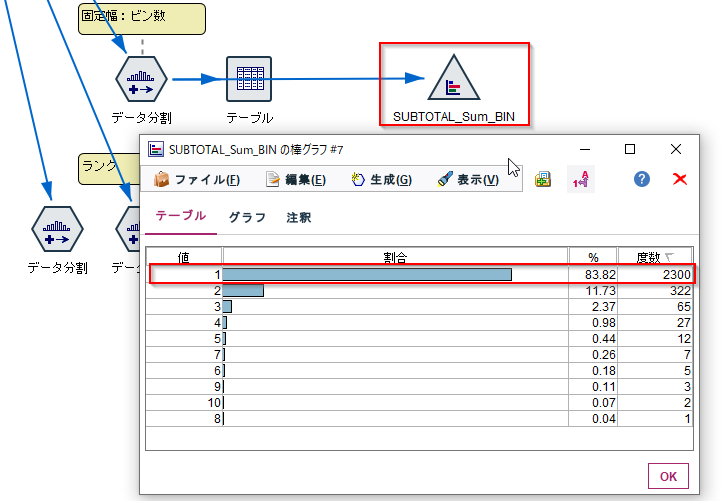The image size is (723, 501).
Task: Select the テーブル table node
Action: 249,79
